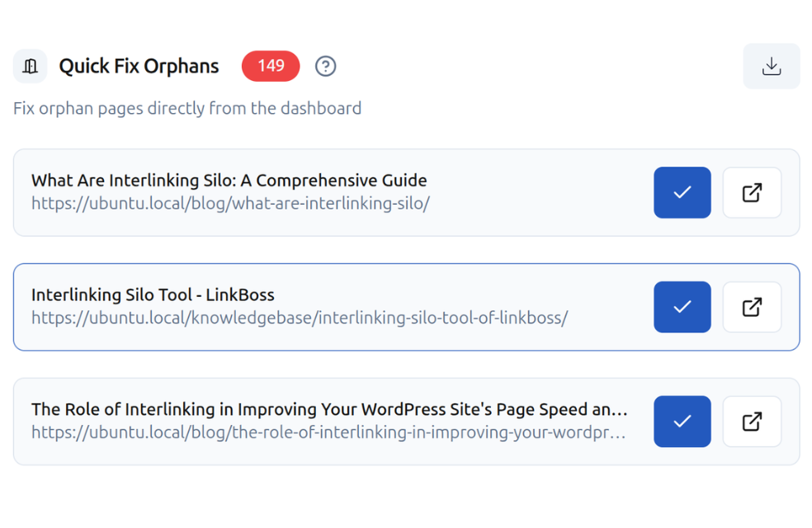
Task: Click the third orphan page card
Action: pyautogui.click(x=371, y=422)
